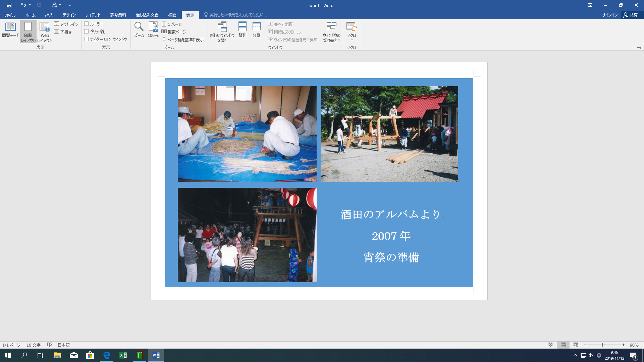The image size is (644, 362).
Task: Click Sign in (サインイン)
Action: pyautogui.click(x=609, y=15)
